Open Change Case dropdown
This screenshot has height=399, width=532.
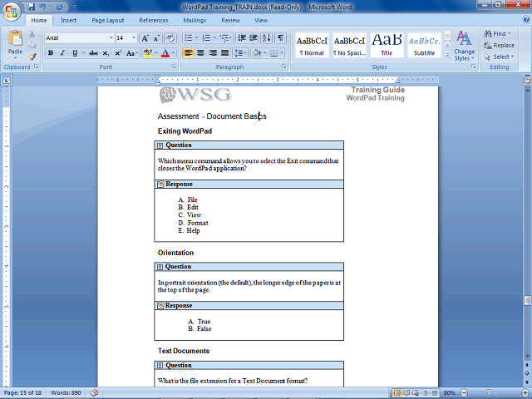[x=132, y=53]
